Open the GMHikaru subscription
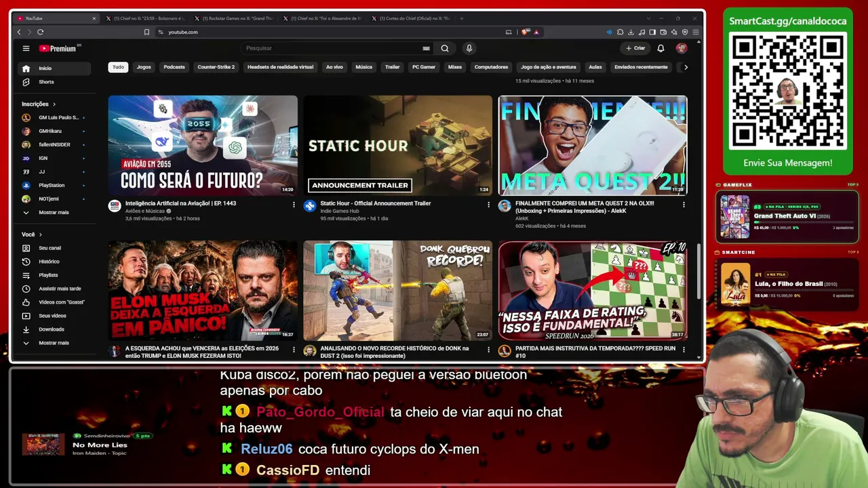The height and width of the screenshot is (488, 868). [54, 131]
